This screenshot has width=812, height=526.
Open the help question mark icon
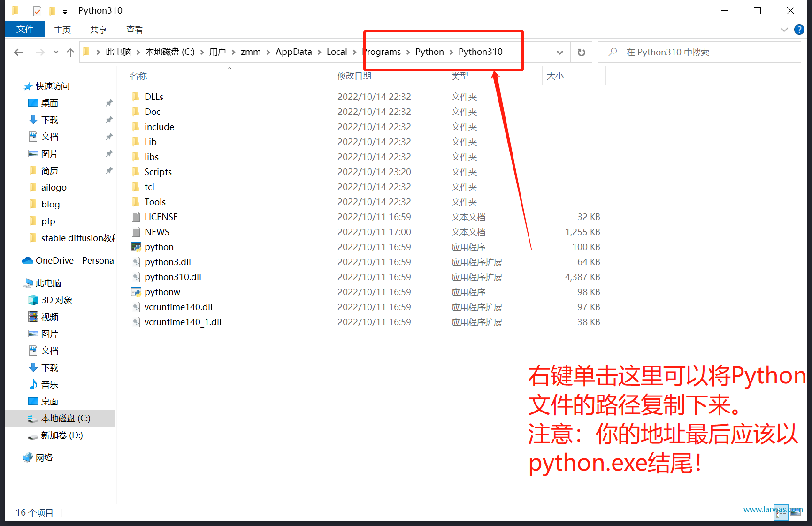pos(799,30)
